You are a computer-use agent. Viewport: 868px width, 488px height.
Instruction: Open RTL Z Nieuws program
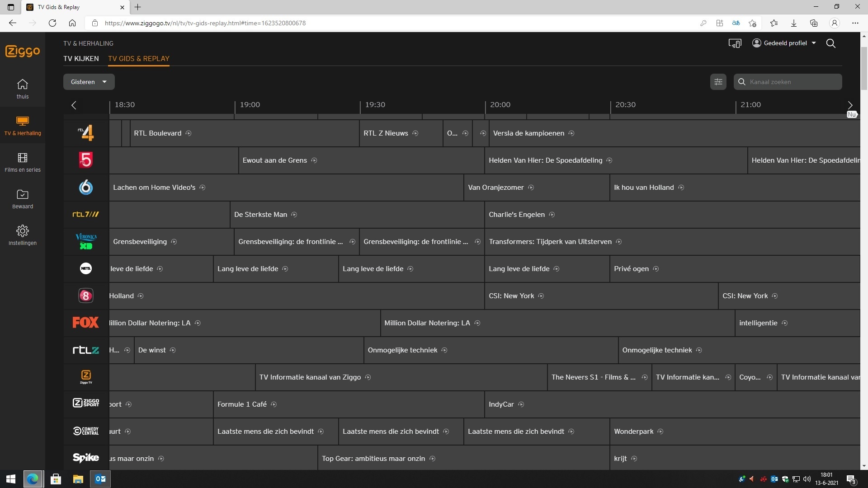pos(401,133)
